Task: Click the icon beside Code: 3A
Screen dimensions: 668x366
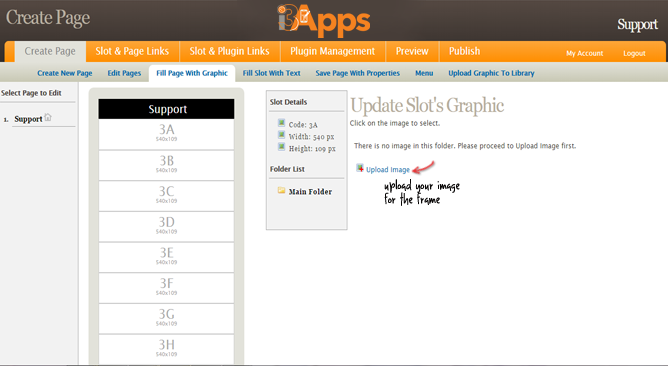Action: tap(281, 123)
